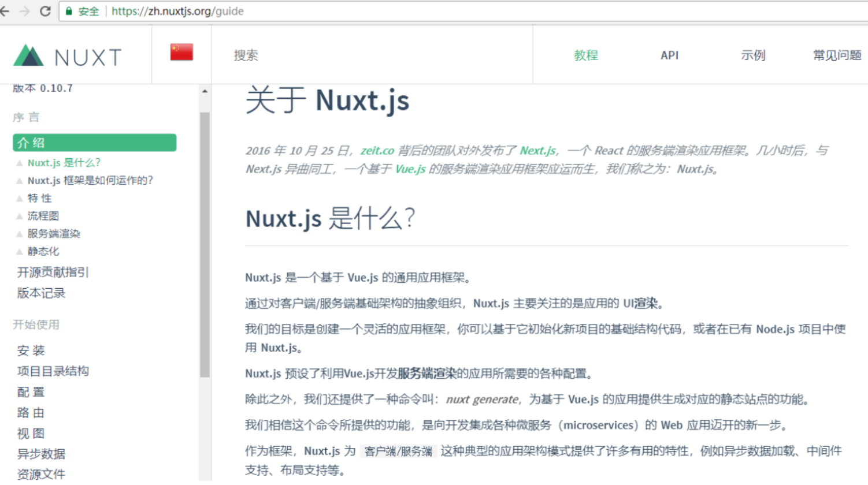Click the green secure padlock icon
This screenshot has width=868, height=485.
click(69, 11)
